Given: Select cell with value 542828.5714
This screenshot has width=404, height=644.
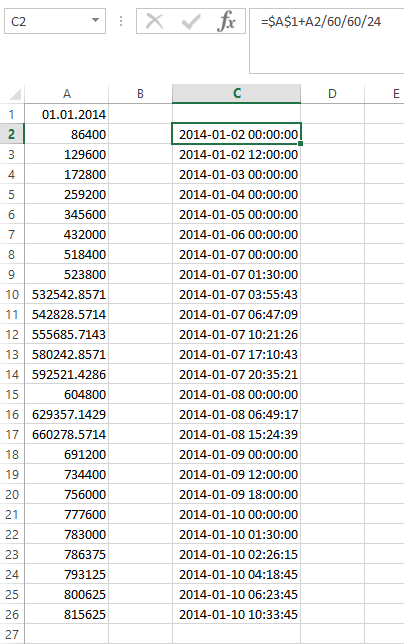Looking at the screenshot, I should (x=67, y=314).
